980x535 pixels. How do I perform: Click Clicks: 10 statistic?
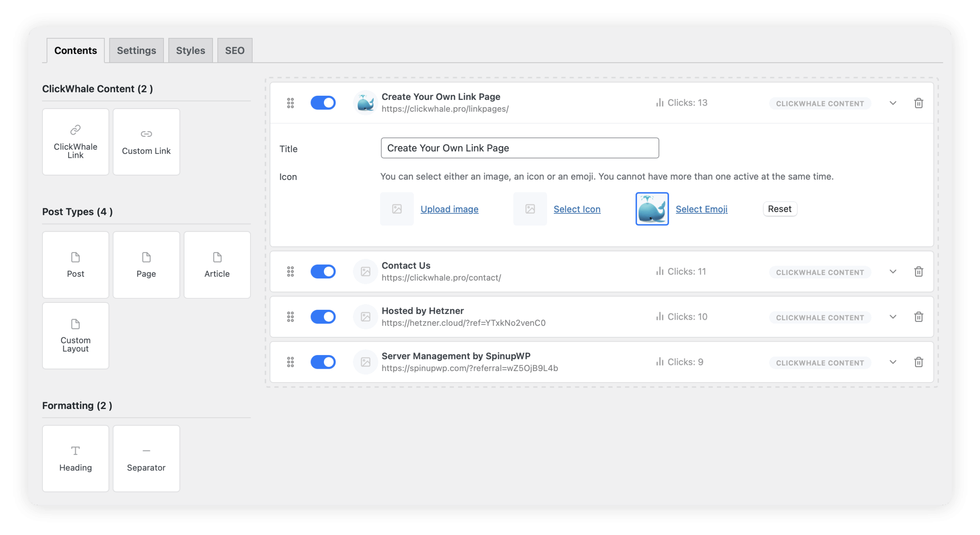[681, 317]
